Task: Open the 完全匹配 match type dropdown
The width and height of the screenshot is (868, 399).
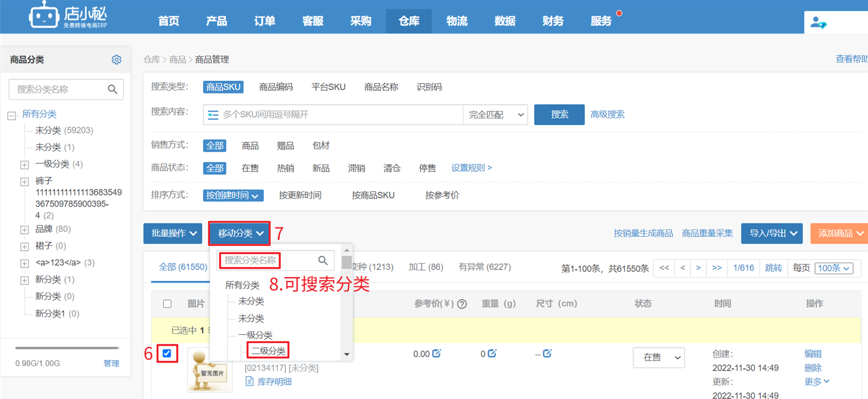Action: point(496,115)
